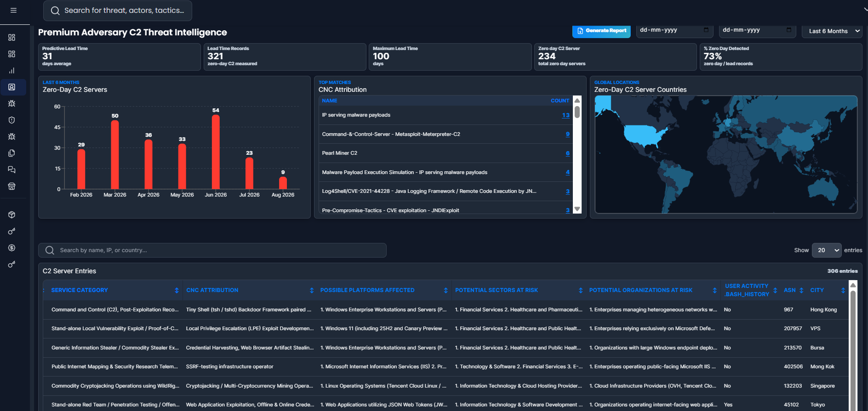Open the chat bubbles icon in sidebar
This screenshot has height=411, width=868.
12,169
